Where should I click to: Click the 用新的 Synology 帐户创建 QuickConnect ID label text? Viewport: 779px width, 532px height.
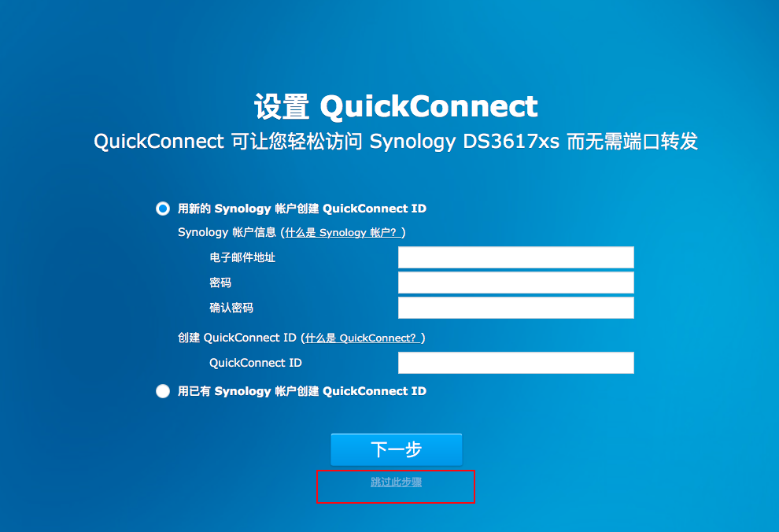click(302, 209)
